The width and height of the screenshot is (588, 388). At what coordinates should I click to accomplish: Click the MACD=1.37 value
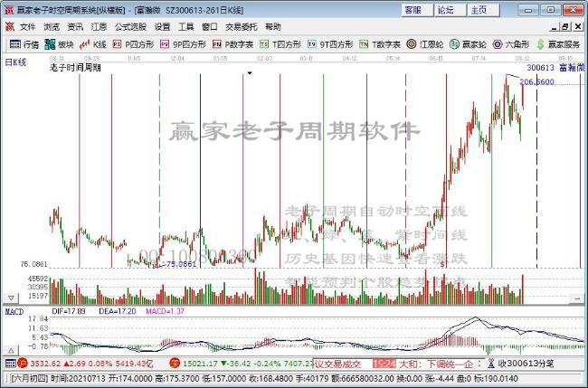click(165, 311)
